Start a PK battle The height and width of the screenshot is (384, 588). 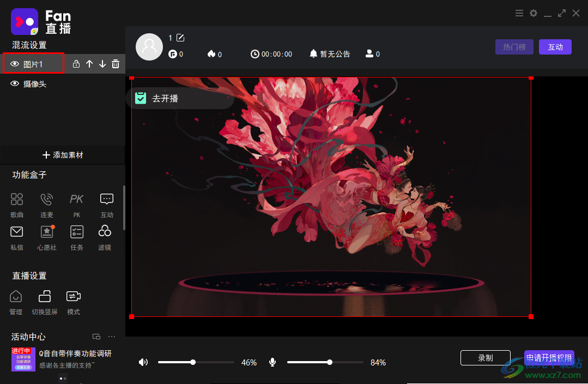coord(76,205)
